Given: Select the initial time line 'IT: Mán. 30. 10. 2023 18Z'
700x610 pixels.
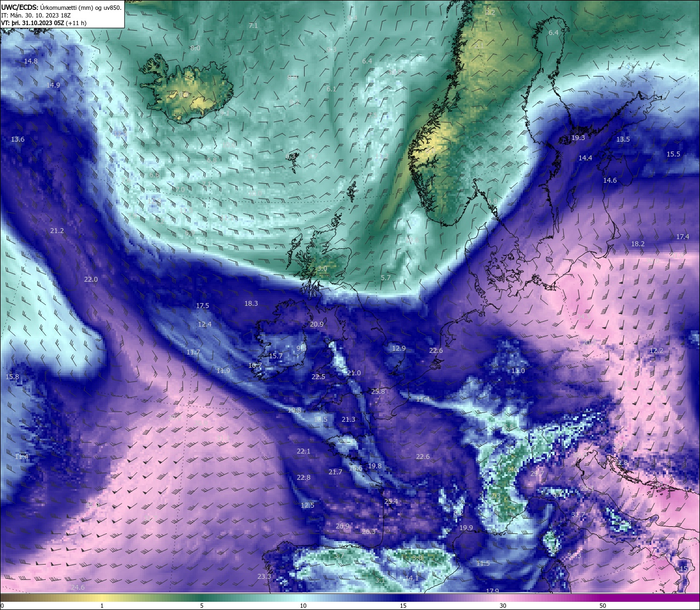Looking at the screenshot, I should click(36, 15).
